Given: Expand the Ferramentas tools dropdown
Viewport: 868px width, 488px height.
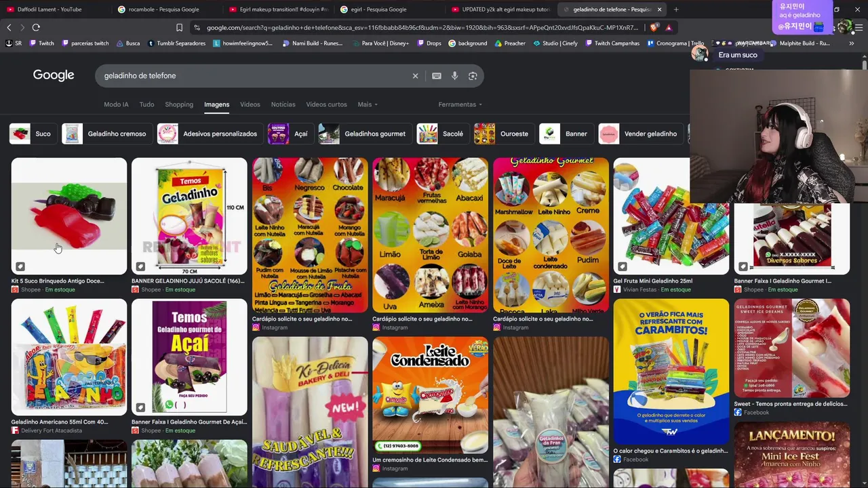Looking at the screenshot, I should pos(460,104).
